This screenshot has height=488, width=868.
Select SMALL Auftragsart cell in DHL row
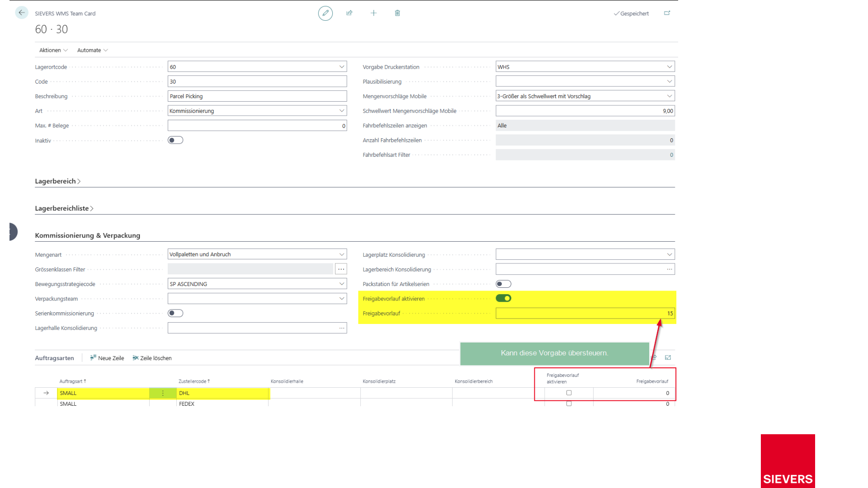[104, 393]
